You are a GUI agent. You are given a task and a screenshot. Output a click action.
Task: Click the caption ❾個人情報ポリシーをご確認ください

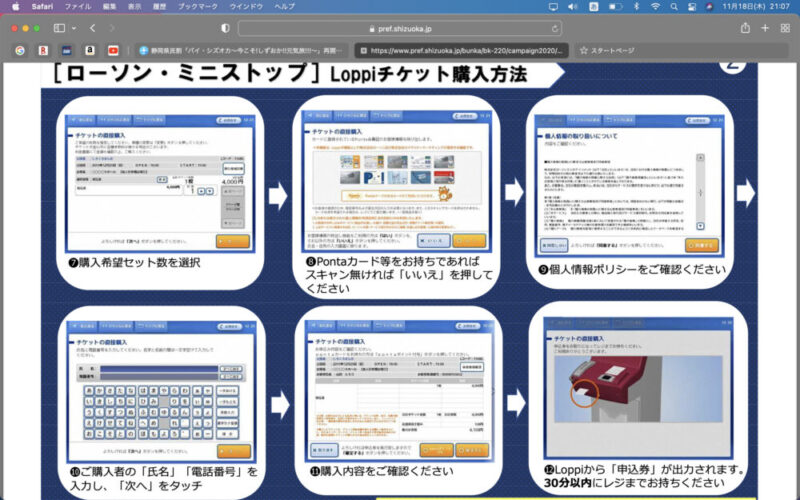(x=632, y=269)
